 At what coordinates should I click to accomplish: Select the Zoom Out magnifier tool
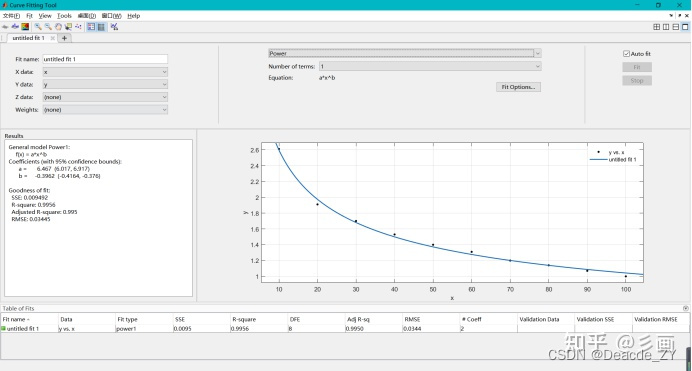tap(48, 27)
